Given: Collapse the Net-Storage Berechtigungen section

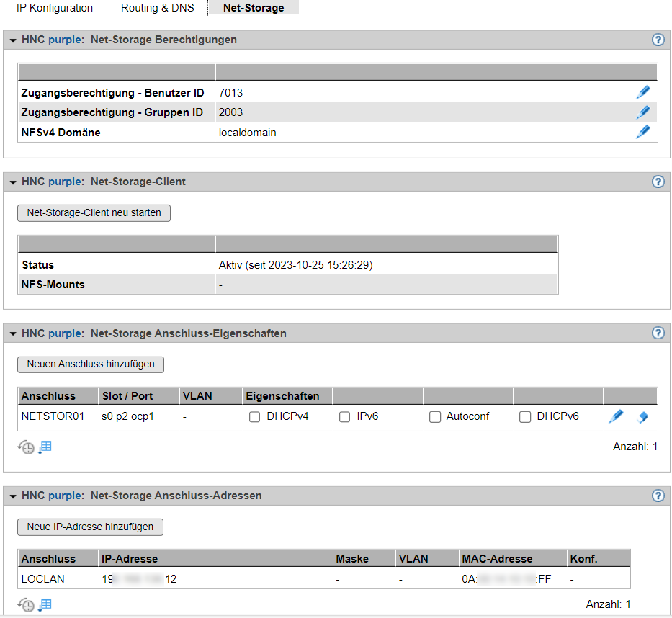Looking at the screenshot, I should point(13,40).
